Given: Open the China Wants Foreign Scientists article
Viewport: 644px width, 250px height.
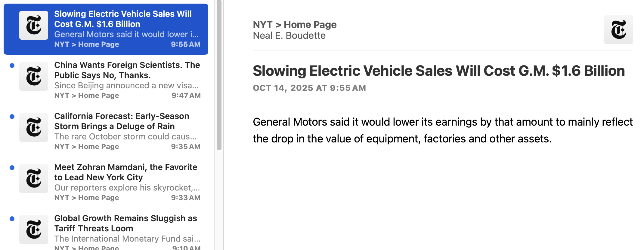Looking at the screenshot, I should pyautogui.click(x=127, y=70).
